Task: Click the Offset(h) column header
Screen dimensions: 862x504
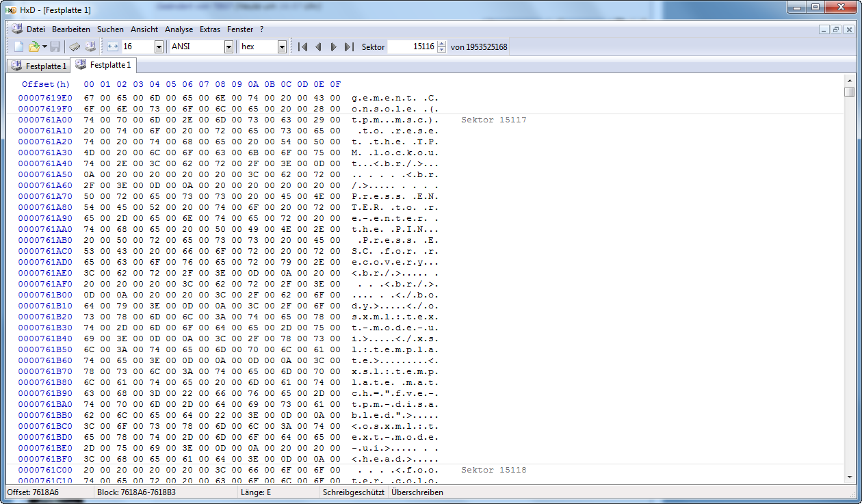Action: coord(46,84)
